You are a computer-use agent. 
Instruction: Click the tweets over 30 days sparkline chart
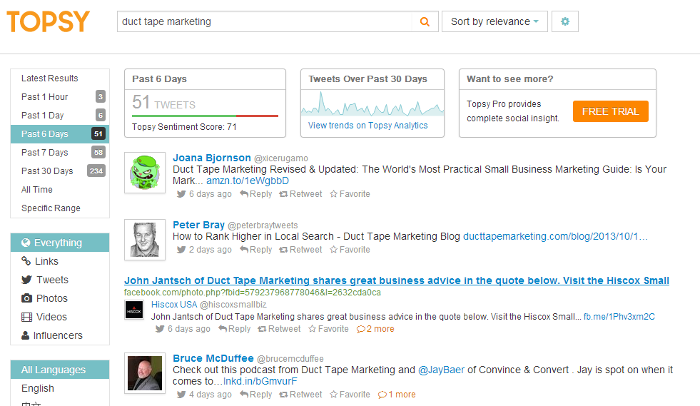pos(372,104)
